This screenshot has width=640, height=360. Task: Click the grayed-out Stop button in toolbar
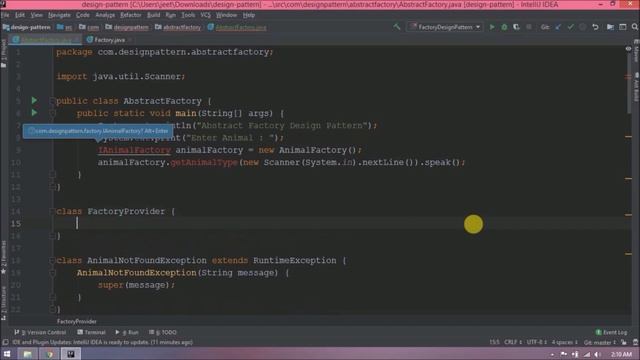(529, 27)
